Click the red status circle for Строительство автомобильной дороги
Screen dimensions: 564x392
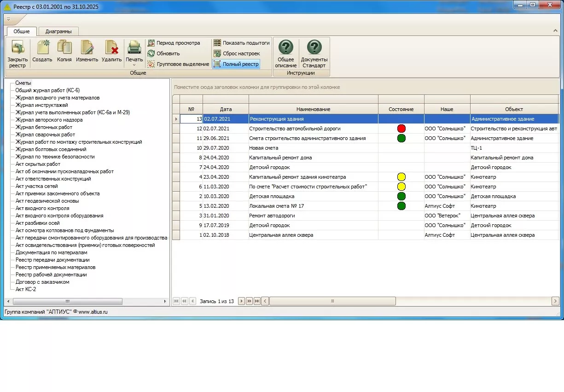coord(401,129)
